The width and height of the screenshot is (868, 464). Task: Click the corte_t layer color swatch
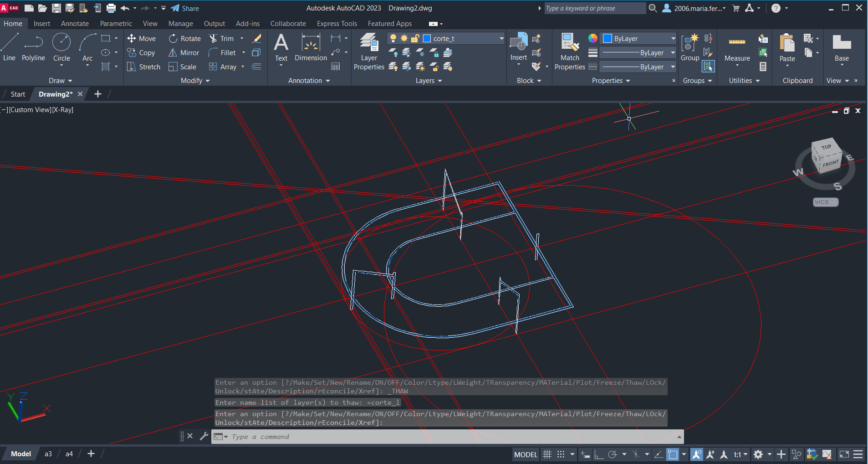click(427, 39)
